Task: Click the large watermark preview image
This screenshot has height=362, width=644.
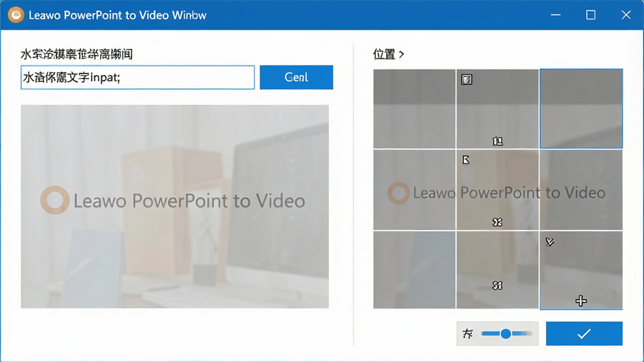Action: coord(175,206)
